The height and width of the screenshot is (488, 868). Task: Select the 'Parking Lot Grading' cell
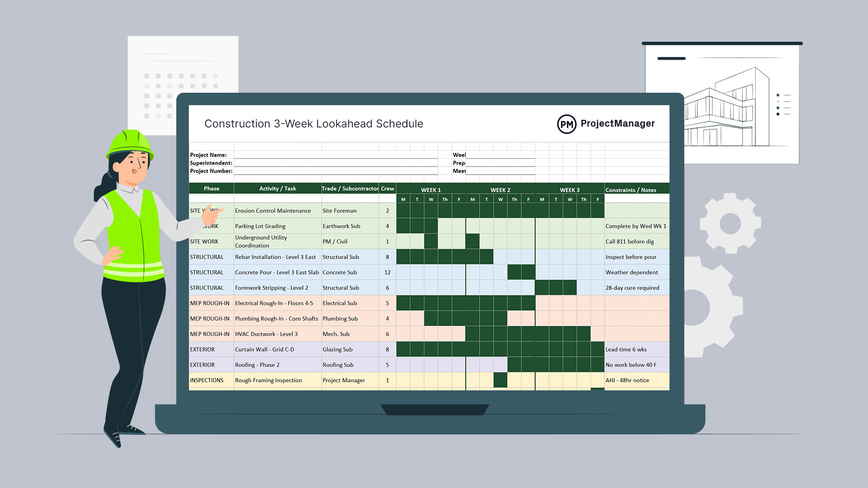pyautogui.click(x=278, y=226)
